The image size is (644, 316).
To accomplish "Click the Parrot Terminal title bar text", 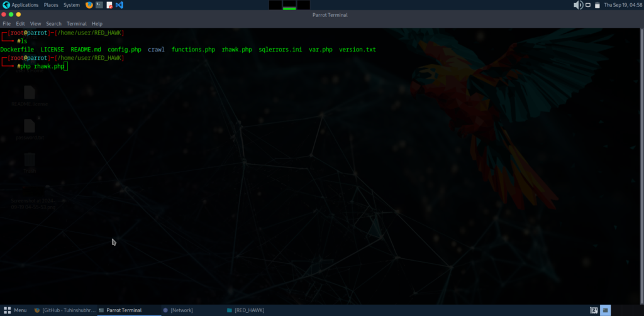I will (x=330, y=15).
